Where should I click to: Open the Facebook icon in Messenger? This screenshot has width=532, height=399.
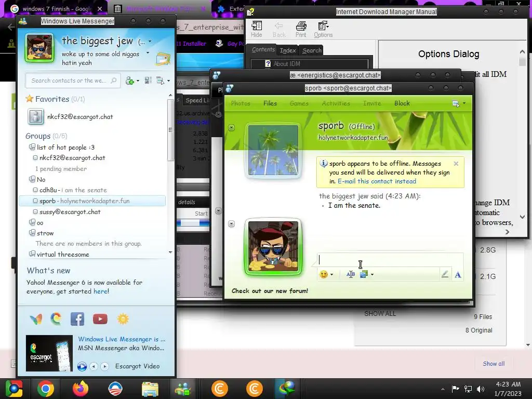(x=77, y=319)
